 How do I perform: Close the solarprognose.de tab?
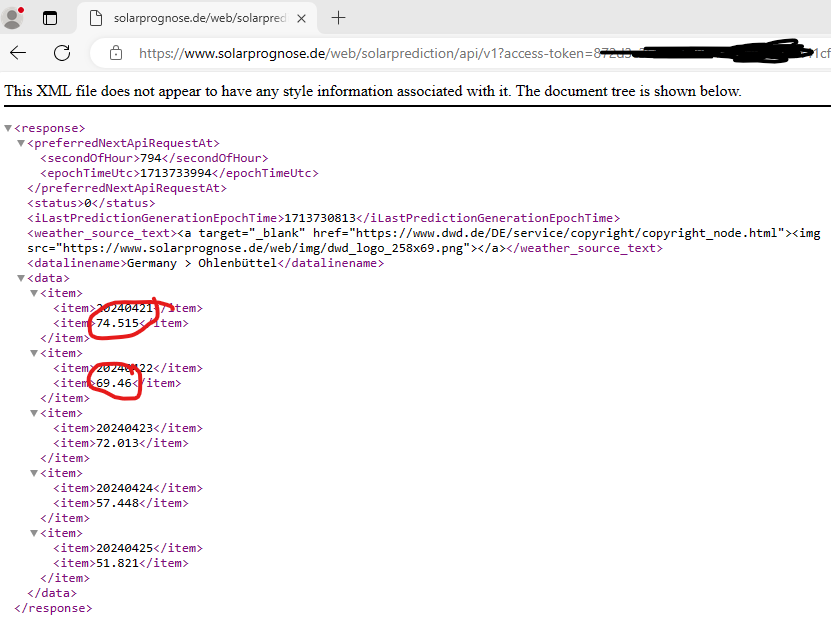[301, 19]
